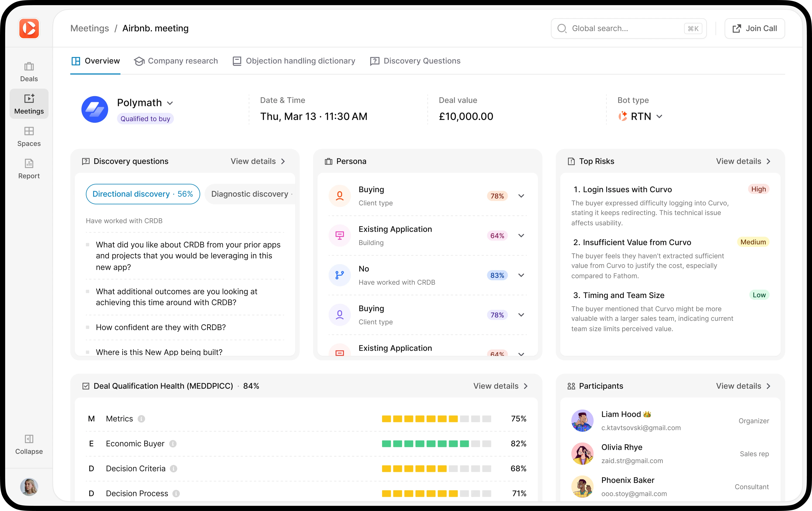The height and width of the screenshot is (511, 812).
Task: Click the Decision Process info icon
Action: (176, 493)
